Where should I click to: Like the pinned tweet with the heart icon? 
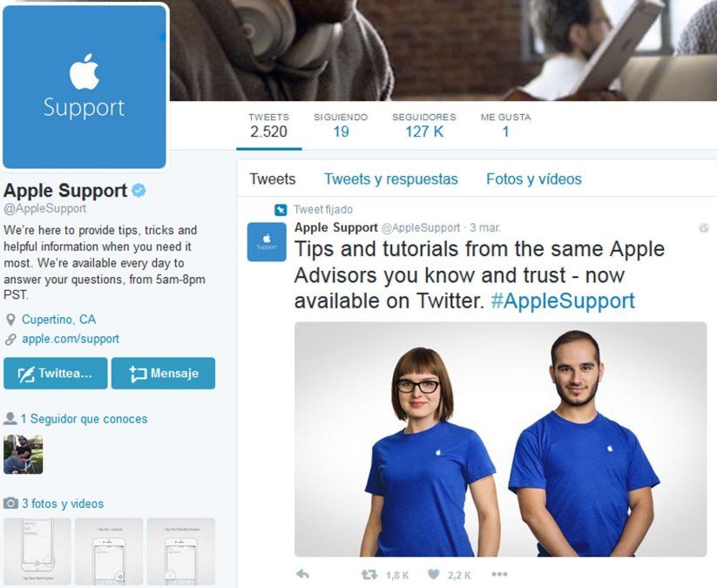coord(434,574)
